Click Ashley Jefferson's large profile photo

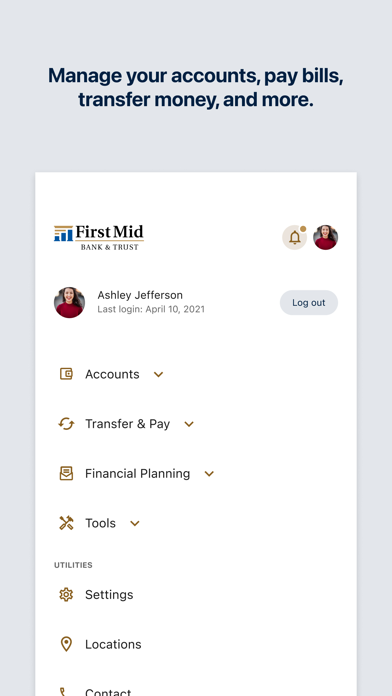pos(69,302)
